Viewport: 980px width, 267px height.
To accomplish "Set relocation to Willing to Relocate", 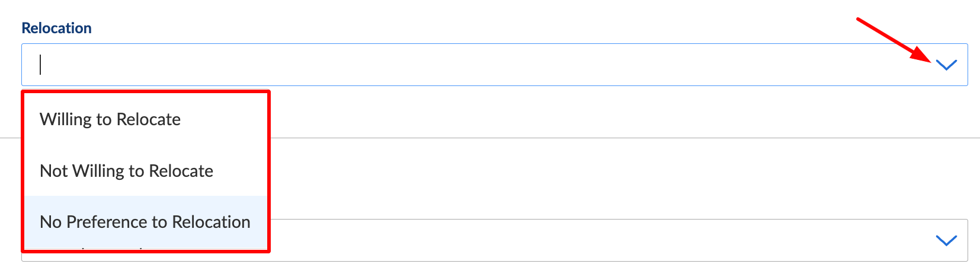I will click(110, 119).
